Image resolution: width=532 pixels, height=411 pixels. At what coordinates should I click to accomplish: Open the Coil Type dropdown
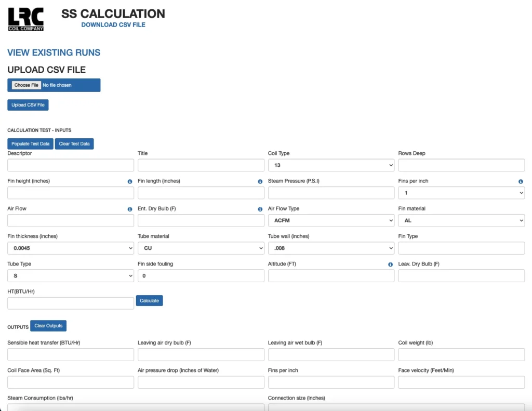331,165
